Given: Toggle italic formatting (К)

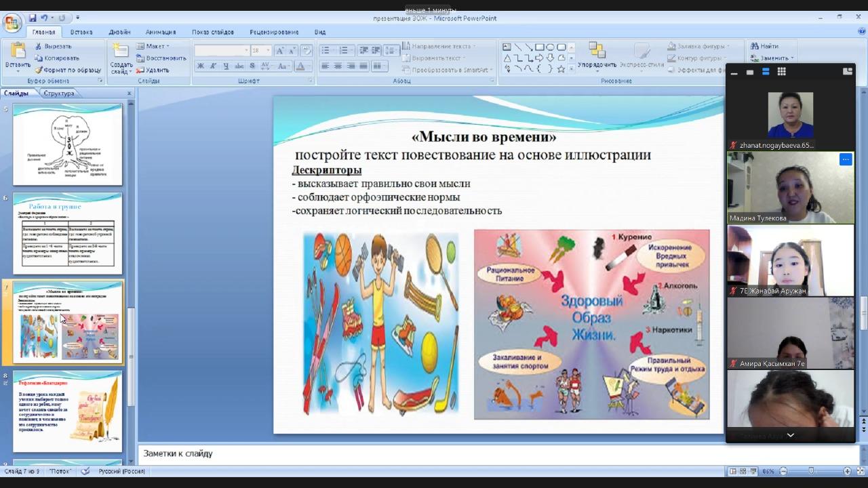Looking at the screenshot, I should tap(214, 66).
